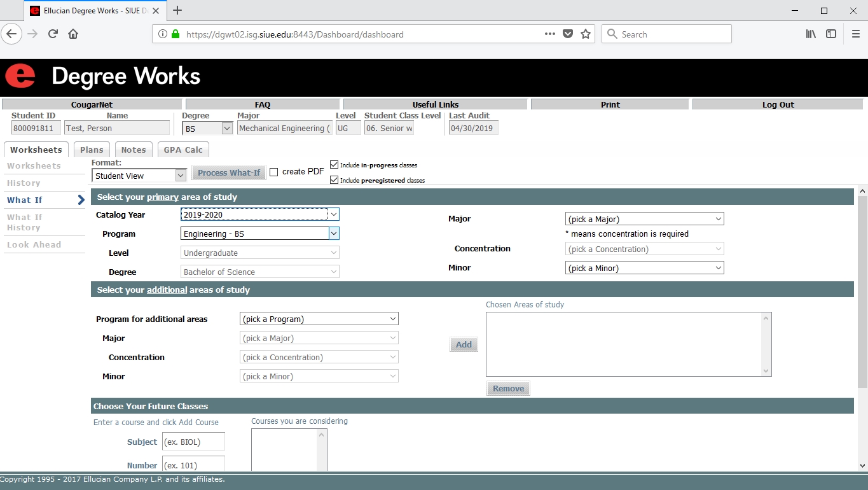
Task: Click the bookmark star icon
Action: point(586,34)
